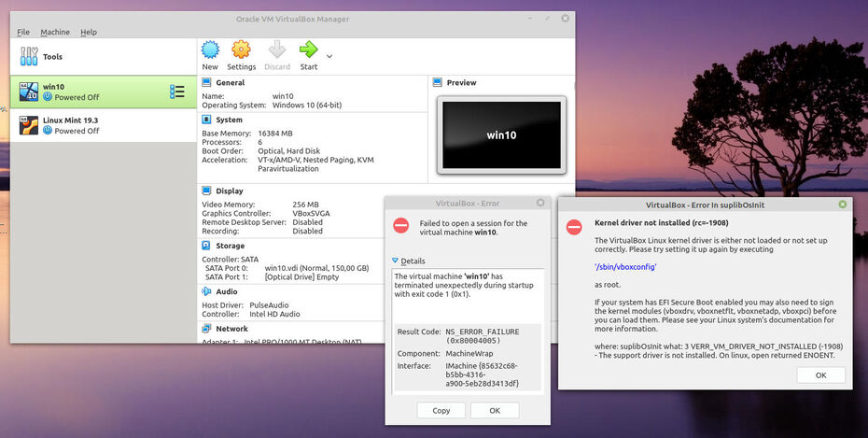Viewport: 868px width, 438px height.
Task: Open Settings gear icon in toolbar
Action: [241, 50]
